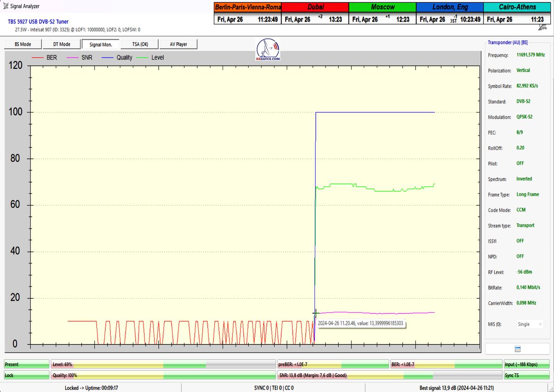Switch to the BS Mode tab
This screenshot has height=392, width=554.
tap(23, 44)
